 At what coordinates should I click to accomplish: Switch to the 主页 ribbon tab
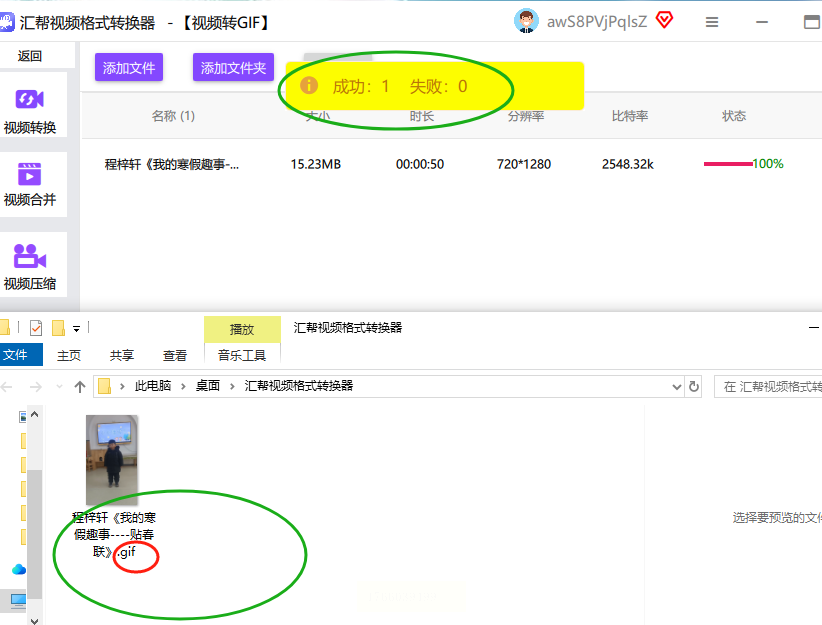[x=69, y=355]
